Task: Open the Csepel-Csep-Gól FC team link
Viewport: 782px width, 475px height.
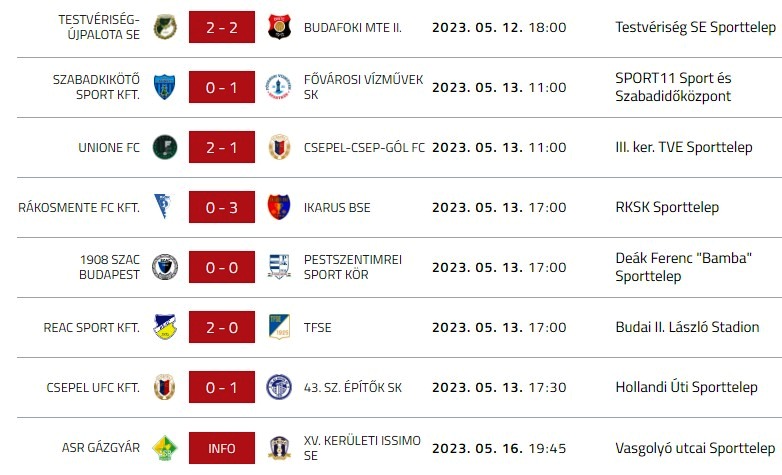Action: click(x=364, y=148)
